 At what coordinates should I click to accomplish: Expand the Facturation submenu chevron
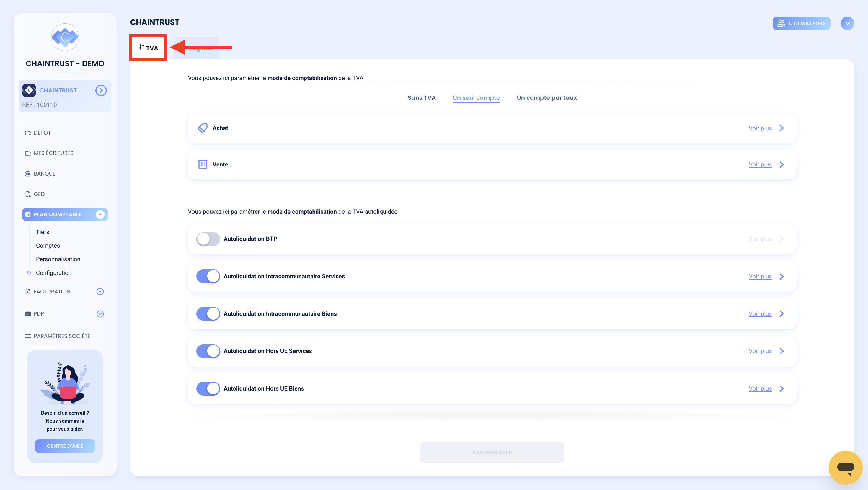pyautogui.click(x=100, y=292)
